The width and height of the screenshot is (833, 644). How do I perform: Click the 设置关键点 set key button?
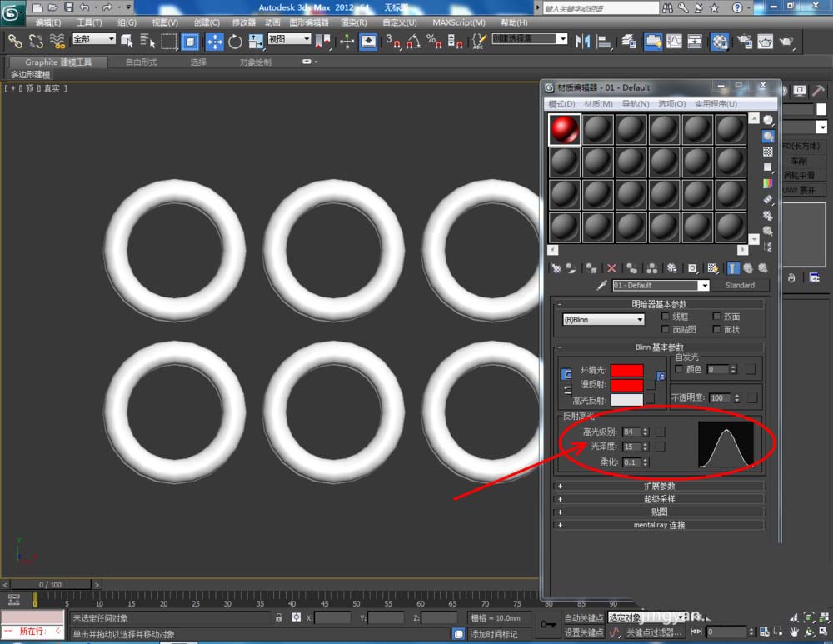pos(583,632)
